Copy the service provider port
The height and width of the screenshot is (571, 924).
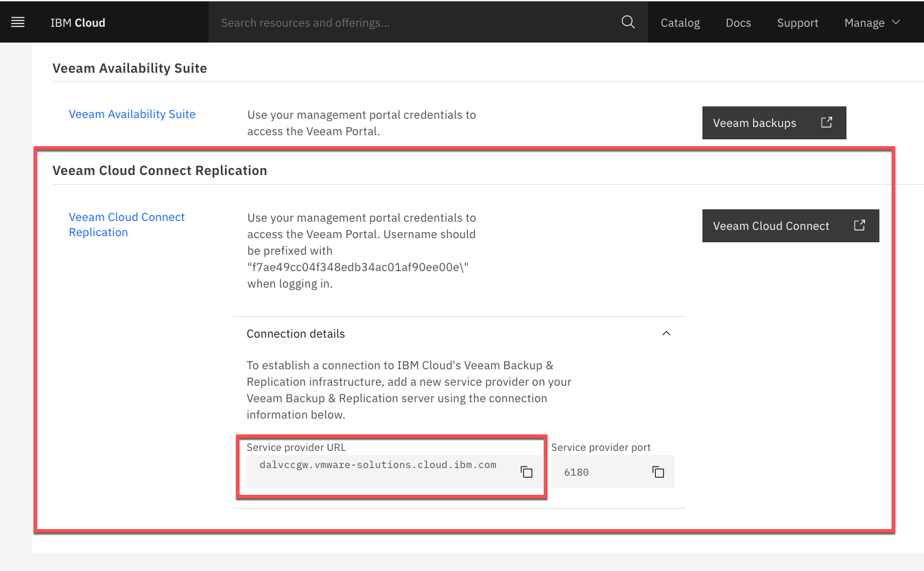pos(658,472)
